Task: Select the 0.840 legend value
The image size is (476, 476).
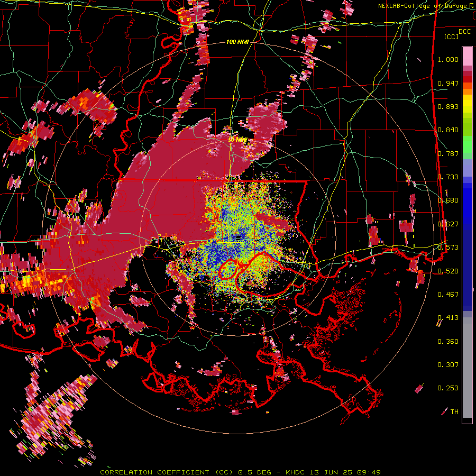Action: pos(448,130)
